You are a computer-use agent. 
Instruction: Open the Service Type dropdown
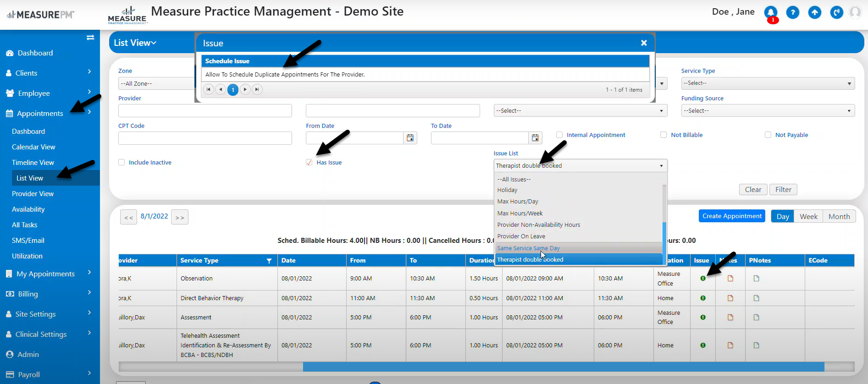pyautogui.click(x=768, y=83)
